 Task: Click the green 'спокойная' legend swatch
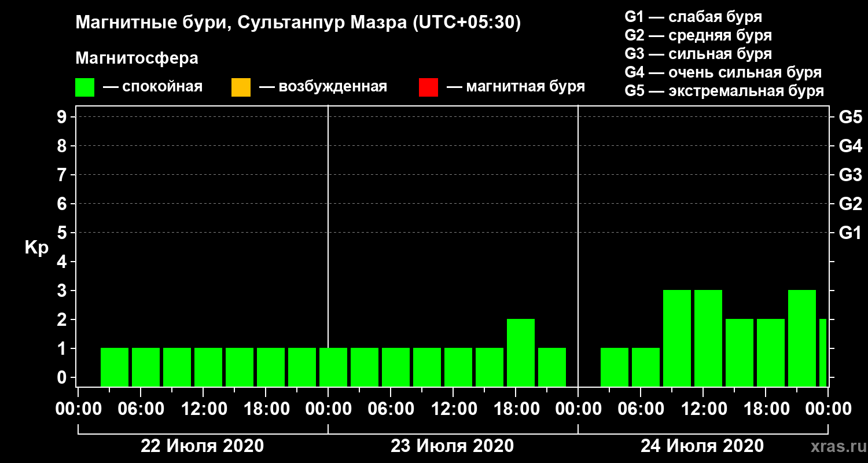click(x=84, y=87)
